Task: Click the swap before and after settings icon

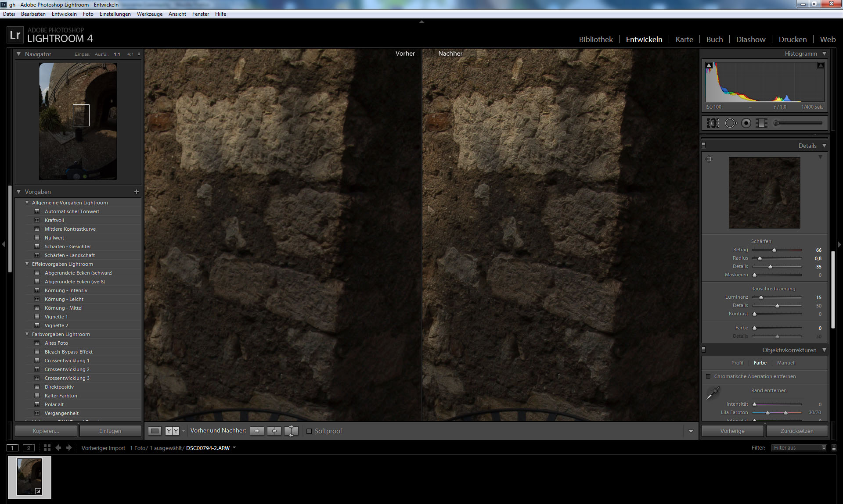Action: [x=291, y=431]
